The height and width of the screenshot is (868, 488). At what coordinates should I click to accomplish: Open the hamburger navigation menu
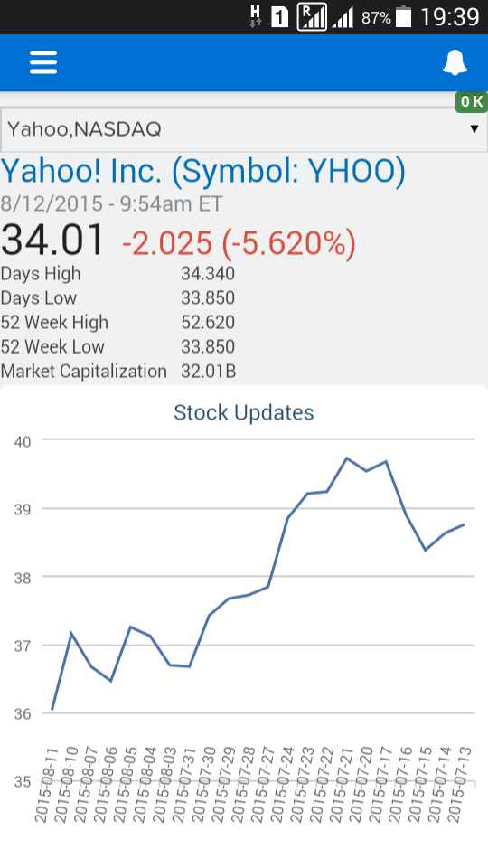click(43, 62)
